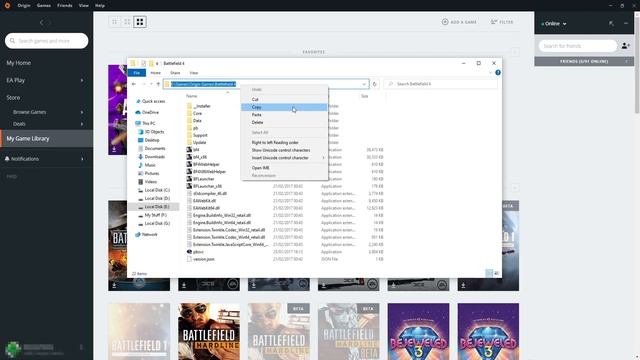This screenshot has height=360, width=640.
Task: Select the pbsvc application file
Action: click(198, 252)
